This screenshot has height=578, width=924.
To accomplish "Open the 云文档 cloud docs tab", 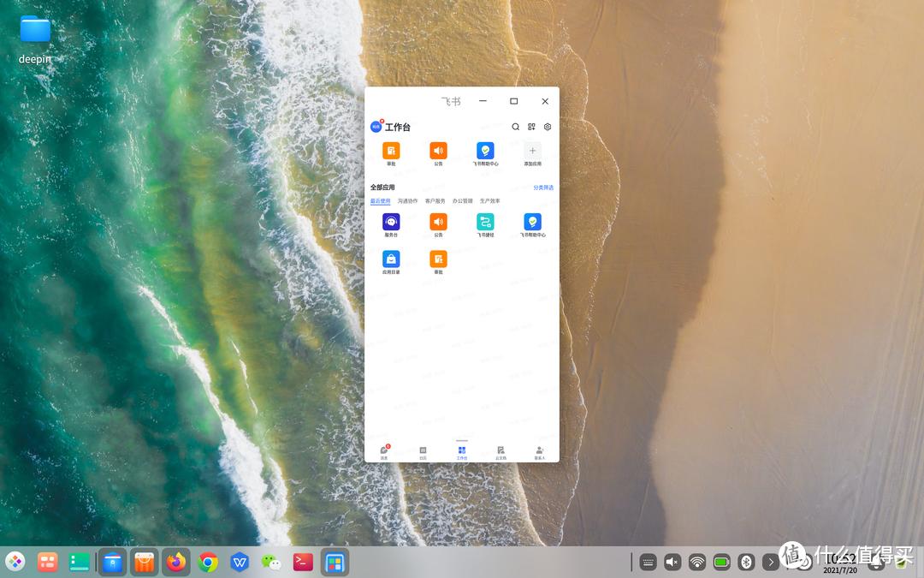I will 500,450.
